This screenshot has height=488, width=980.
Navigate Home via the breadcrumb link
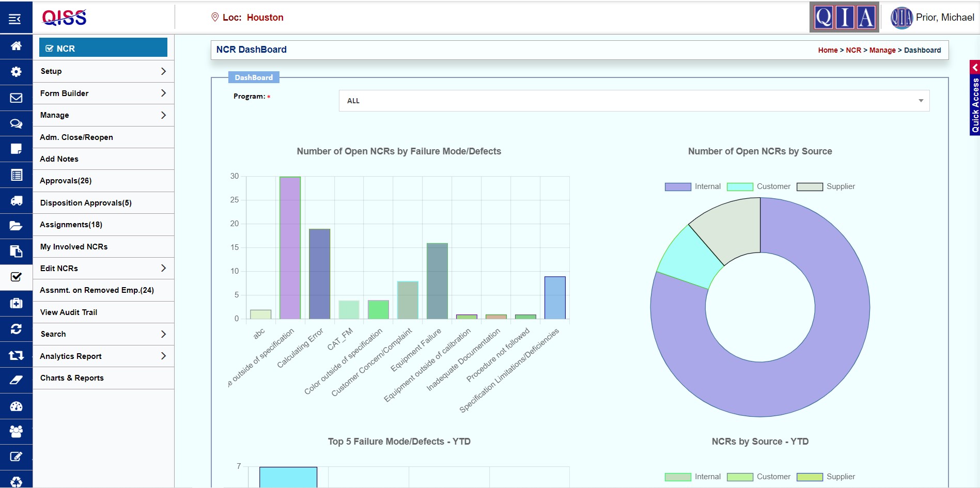click(x=827, y=50)
